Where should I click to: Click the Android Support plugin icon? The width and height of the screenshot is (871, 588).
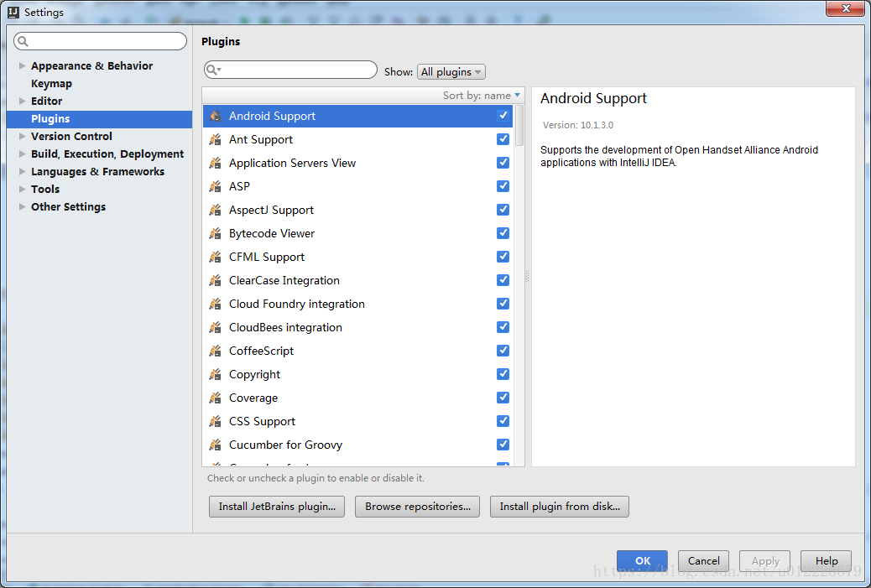(215, 116)
